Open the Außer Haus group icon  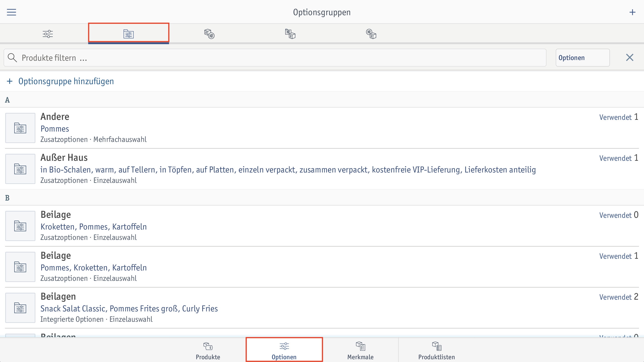click(x=20, y=169)
